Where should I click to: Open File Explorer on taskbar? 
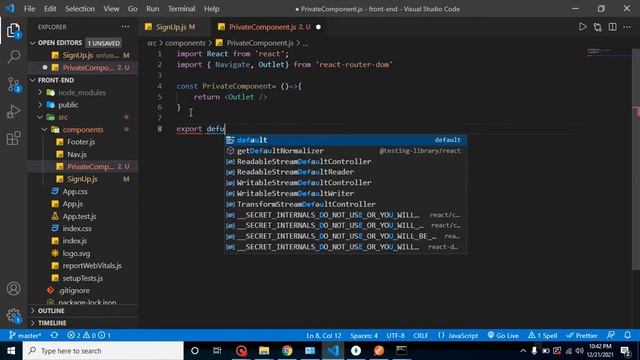tap(264, 351)
